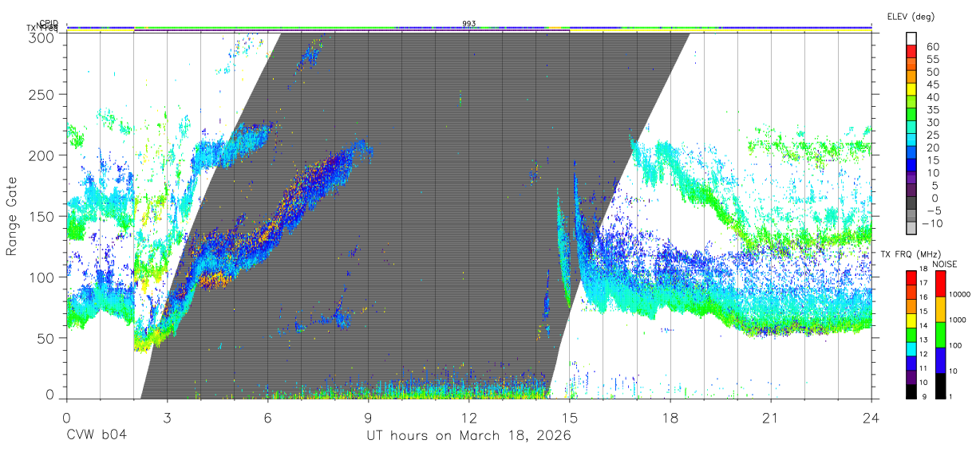Click the black 9–10 MHz TX FRQ swatch

click(x=911, y=391)
